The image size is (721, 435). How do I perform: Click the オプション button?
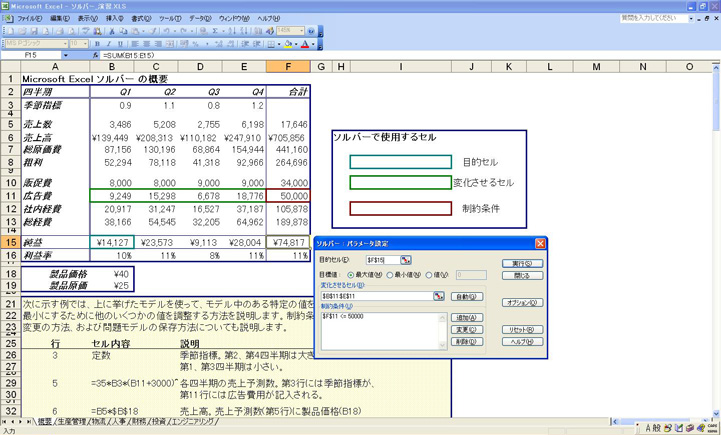pos(522,303)
